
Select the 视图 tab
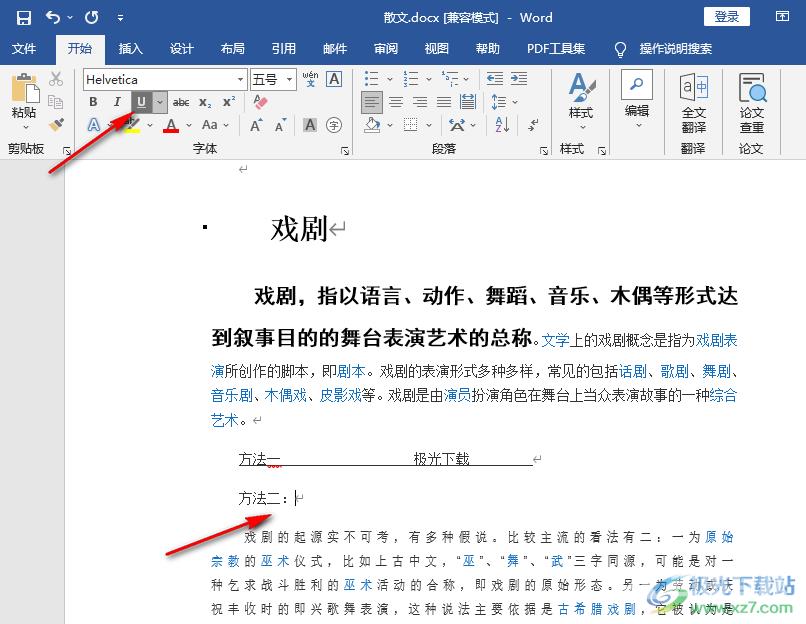pyautogui.click(x=436, y=49)
